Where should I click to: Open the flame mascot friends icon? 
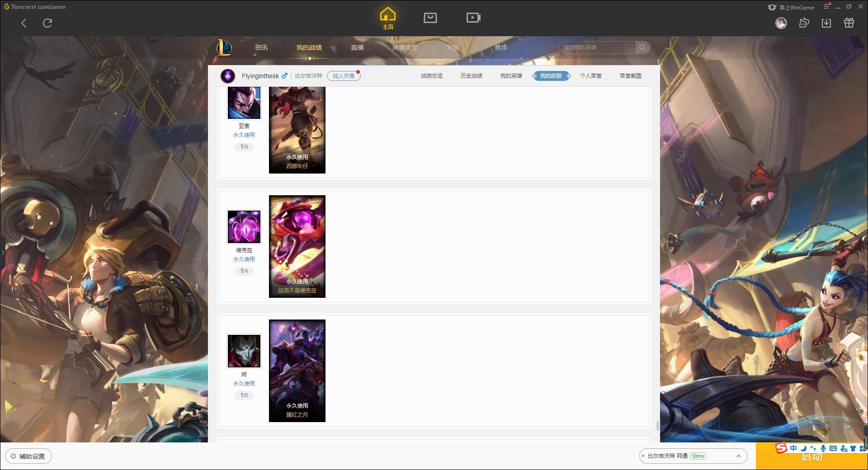tap(804, 23)
